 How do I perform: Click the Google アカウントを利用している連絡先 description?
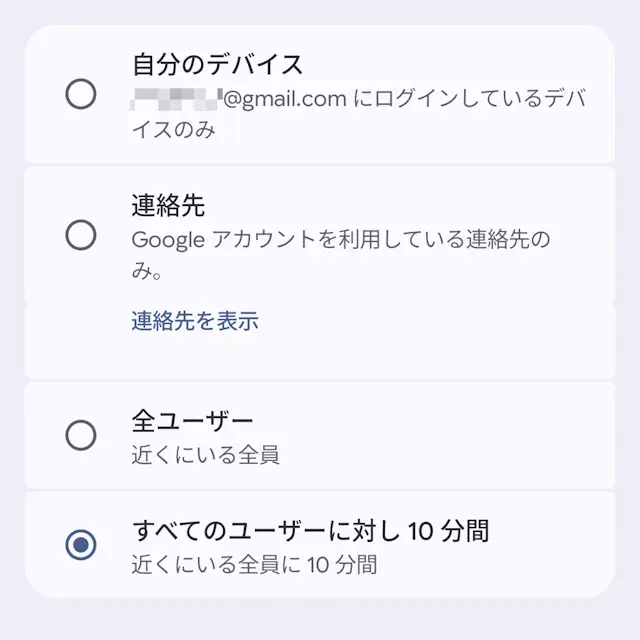340,240
